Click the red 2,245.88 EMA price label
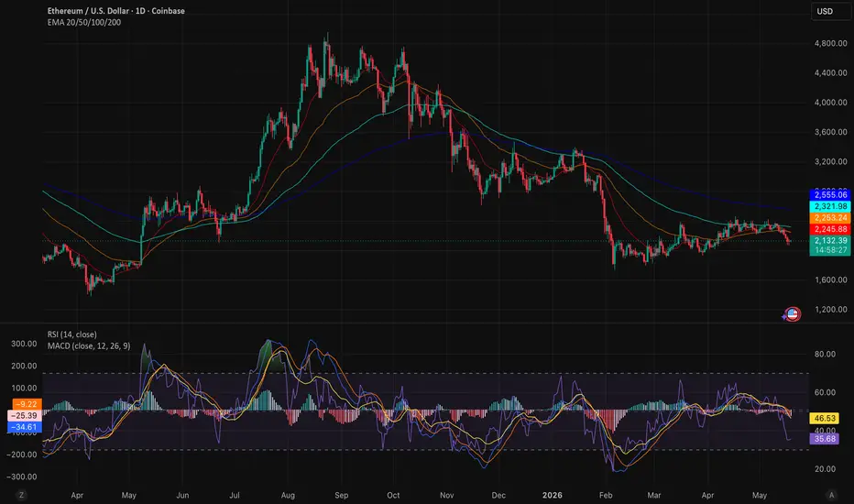The width and height of the screenshot is (854, 504). tap(830, 229)
